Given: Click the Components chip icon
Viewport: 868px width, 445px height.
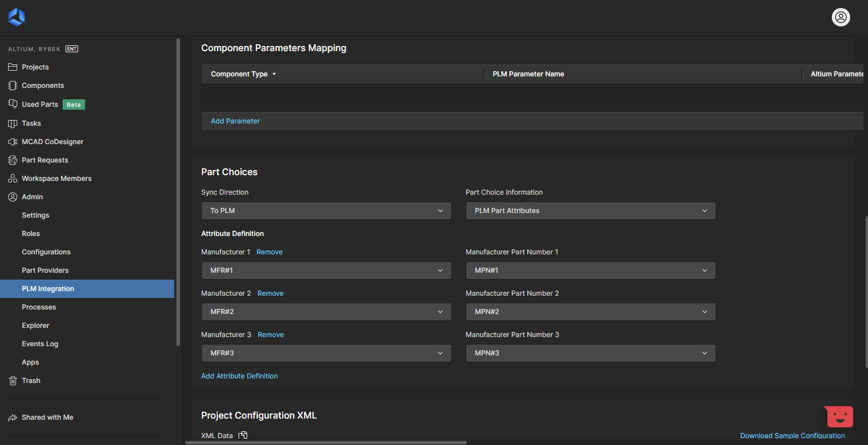Looking at the screenshot, I should point(13,86).
